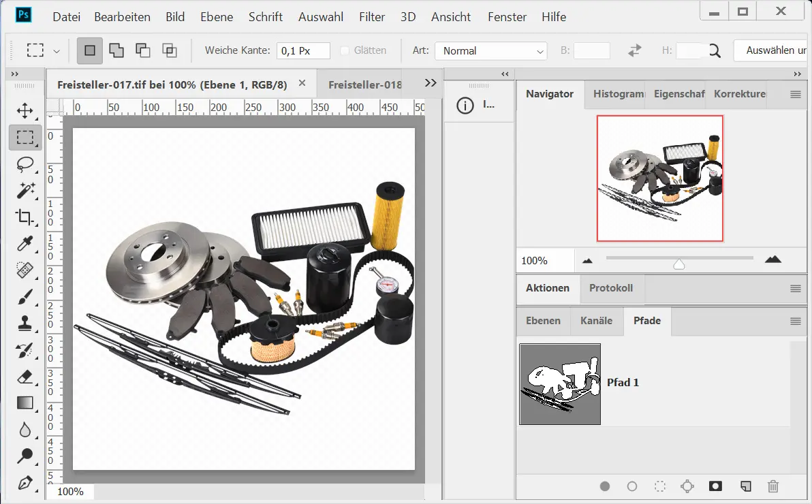
Task: Activate the Crop tool
Action: 25,217
